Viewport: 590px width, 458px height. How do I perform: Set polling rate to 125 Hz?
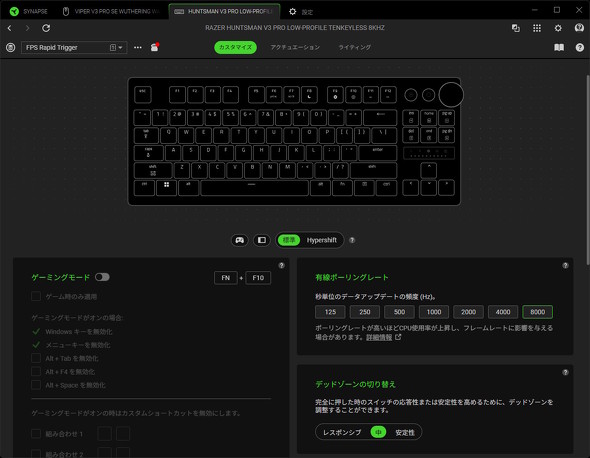point(330,312)
